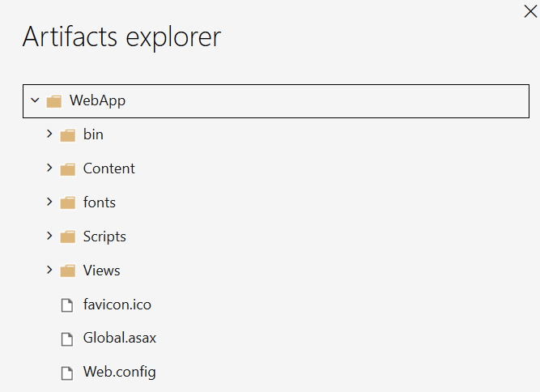Expand the bin folder chevron

click(49, 134)
